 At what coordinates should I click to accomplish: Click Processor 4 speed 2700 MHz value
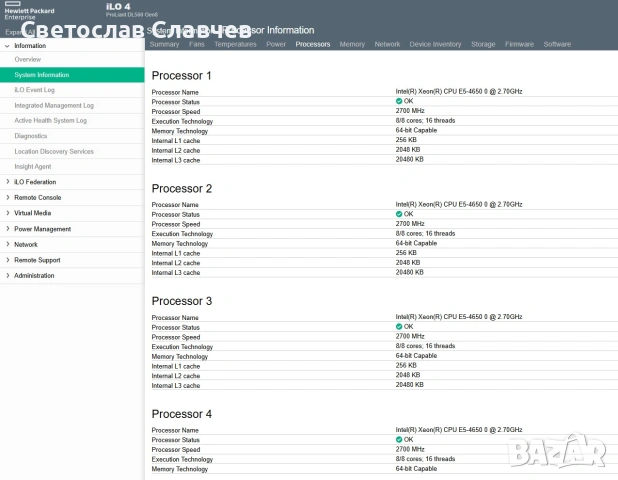tap(410, 449)
